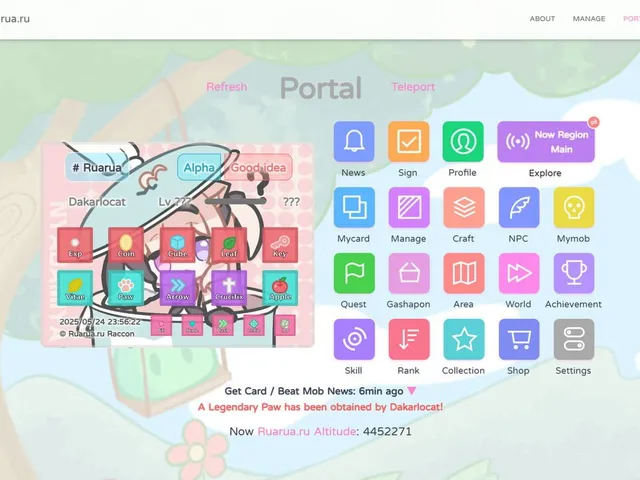Click the Refresh link
This screenshot has height=480, width=640.
[227, 87]
